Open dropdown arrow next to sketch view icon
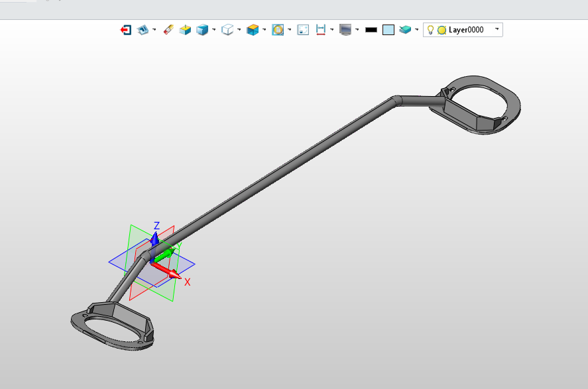 (x=154, y=30)
